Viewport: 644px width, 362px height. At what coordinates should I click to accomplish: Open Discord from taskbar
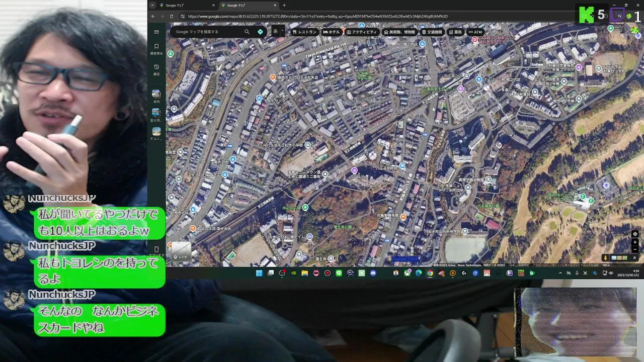[x=373, y=273]
